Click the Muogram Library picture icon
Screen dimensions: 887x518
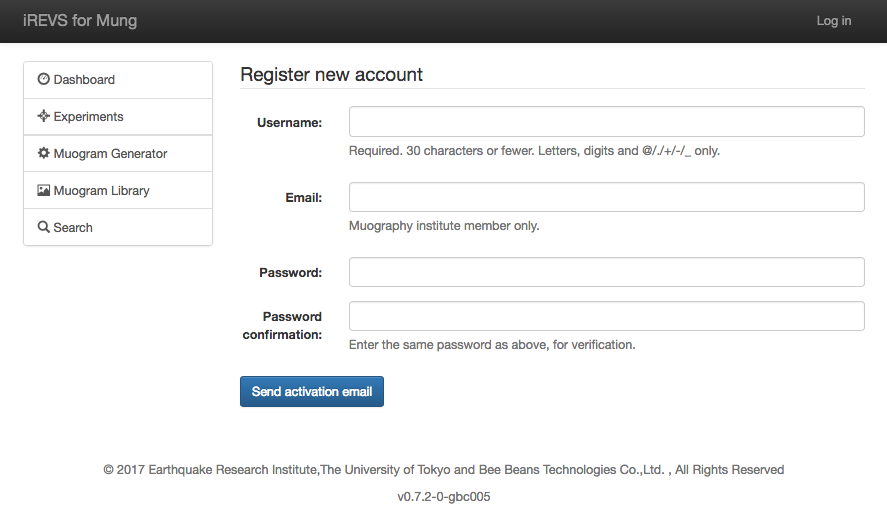point(44,191)
